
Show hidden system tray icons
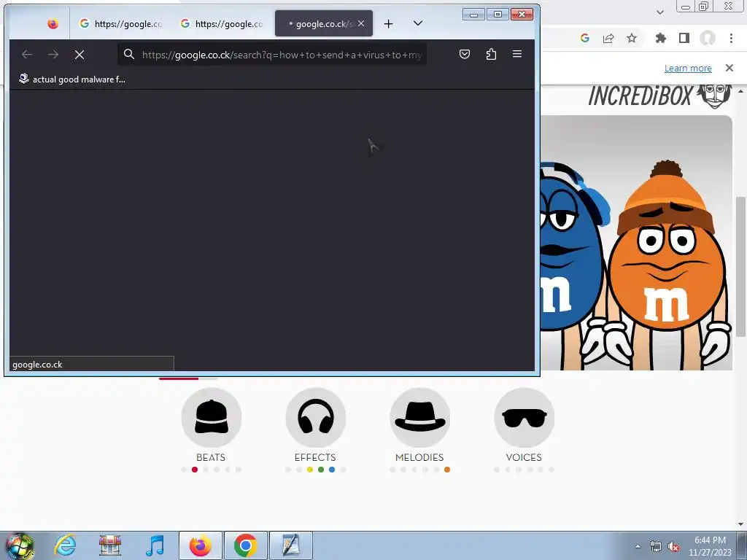click(638, 545)
